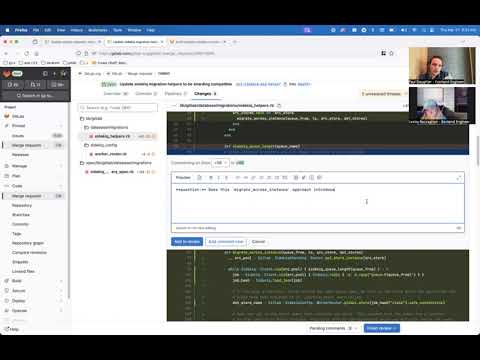Switch to the comment Preview

(x=183, y=178)
